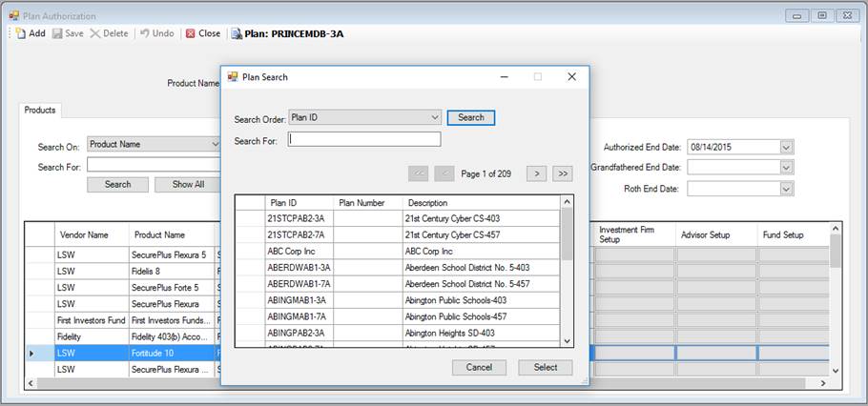The image size is (868, 406).
Task: Click Search button in Plan Search dialog
Action: point(471,118)
